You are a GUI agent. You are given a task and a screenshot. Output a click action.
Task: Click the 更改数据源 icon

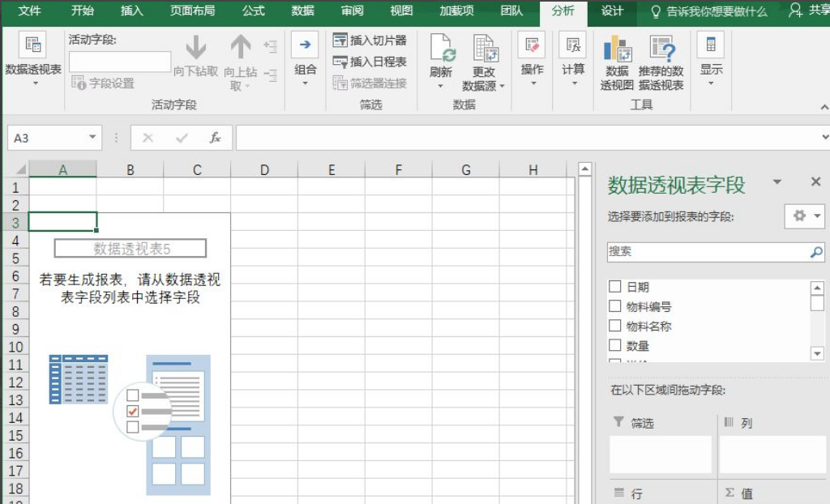486,48
